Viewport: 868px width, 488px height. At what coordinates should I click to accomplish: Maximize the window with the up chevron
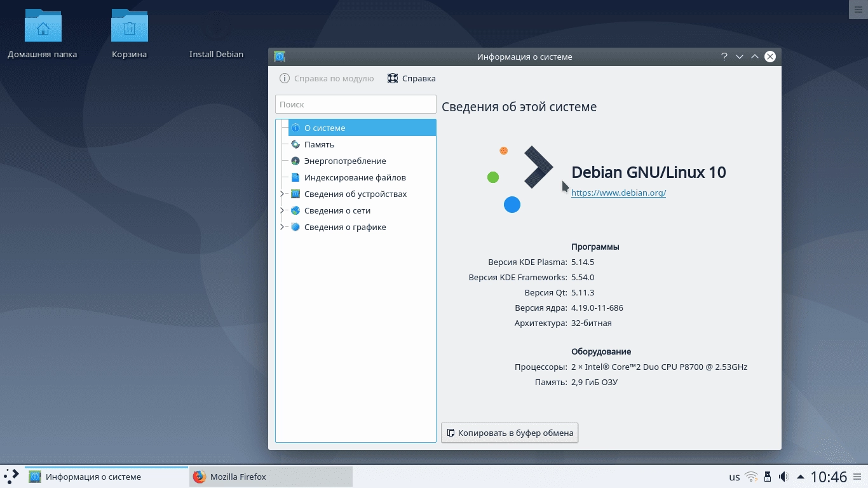[x=755, y=57]
